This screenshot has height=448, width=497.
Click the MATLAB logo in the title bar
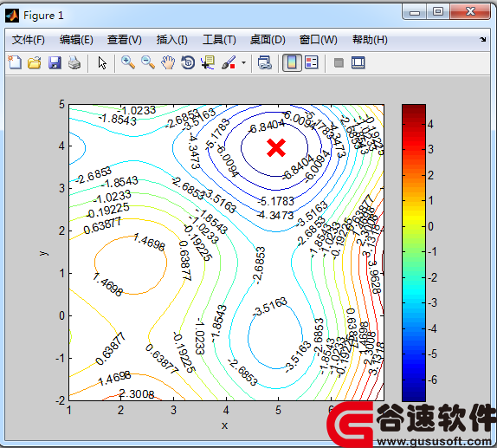tap(12, 16)
